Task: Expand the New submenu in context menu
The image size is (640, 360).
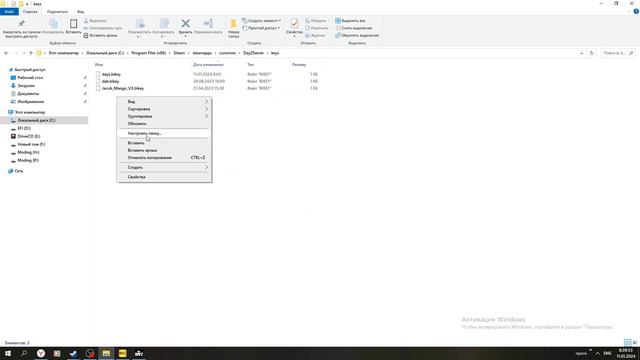Action: coord(164,167)
